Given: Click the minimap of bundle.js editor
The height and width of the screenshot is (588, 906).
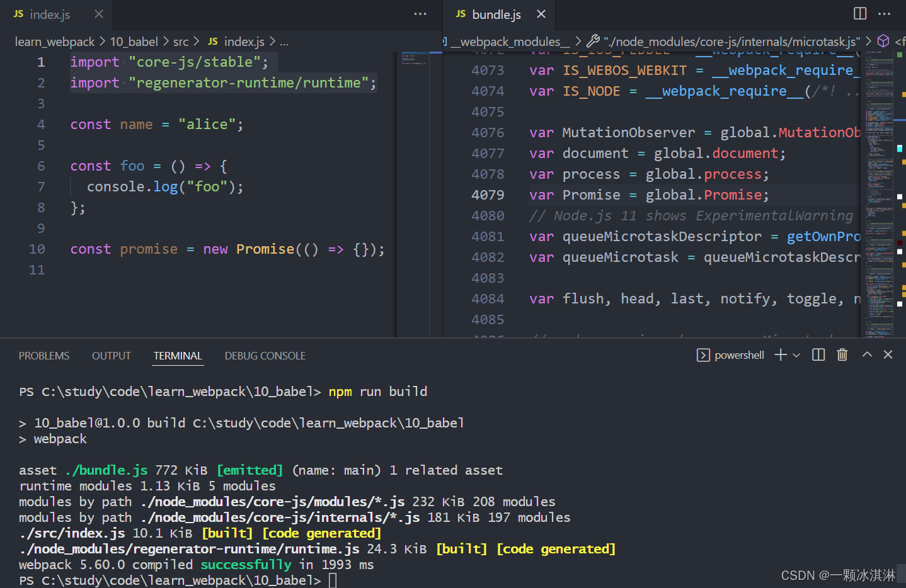Looking at the screenshot, I should click(879, 194).
